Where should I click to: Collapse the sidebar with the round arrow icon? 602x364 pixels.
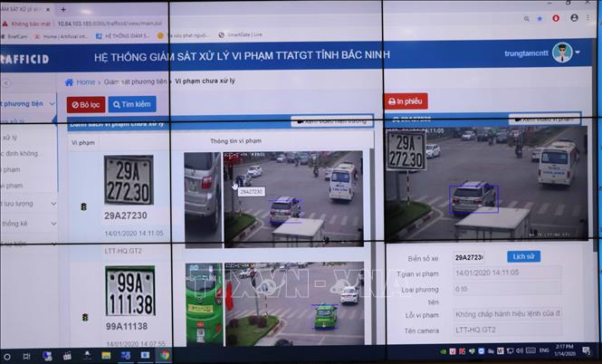[5, 83]
